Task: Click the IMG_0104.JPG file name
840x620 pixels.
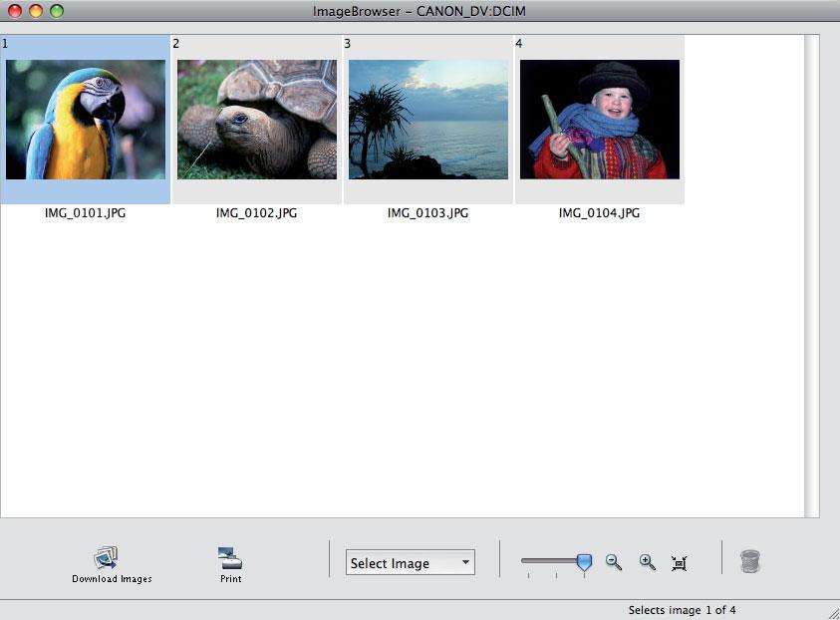Action: click(x=600, y=213)
